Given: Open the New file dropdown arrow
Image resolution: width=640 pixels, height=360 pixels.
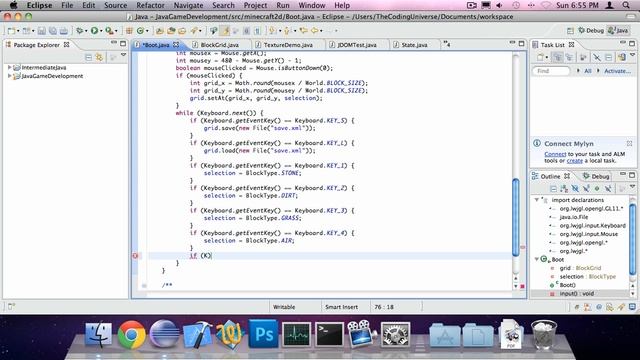Looking at the screenshot, I should coord(18,31).
